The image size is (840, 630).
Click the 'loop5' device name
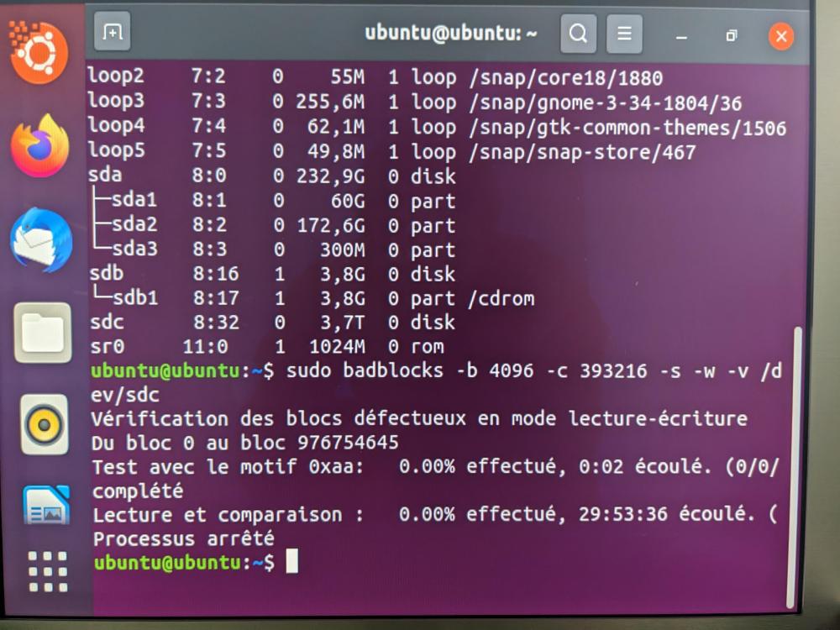click(x=116, y=150)
